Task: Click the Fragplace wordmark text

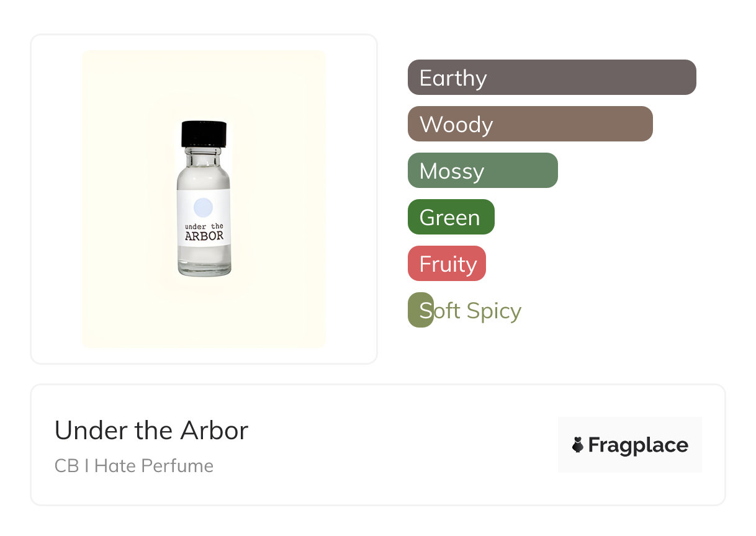Action: (x=638, y=445)
